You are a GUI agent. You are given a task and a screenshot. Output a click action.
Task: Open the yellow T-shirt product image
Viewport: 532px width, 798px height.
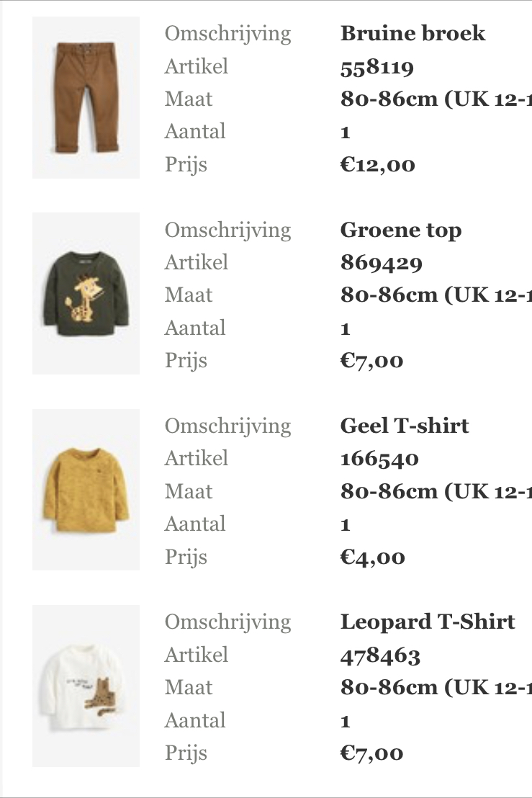pyautogui.click(x=86, y=490)
